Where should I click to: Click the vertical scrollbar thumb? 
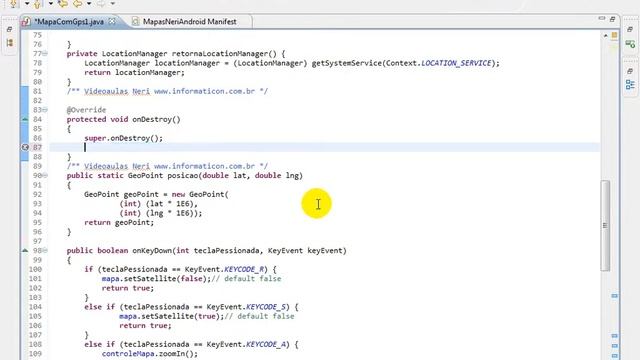pyautogui.click(x=605, y=225)
